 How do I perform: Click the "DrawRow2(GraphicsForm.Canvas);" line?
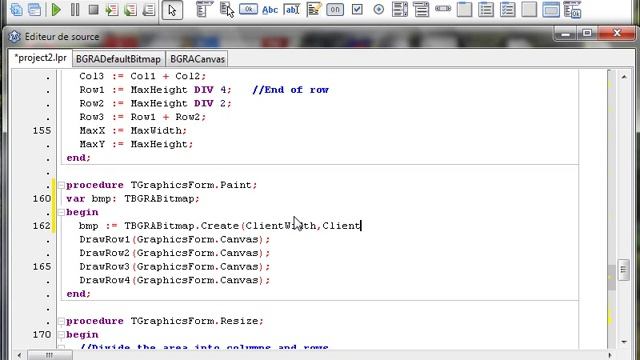click(x=175, y=253)
